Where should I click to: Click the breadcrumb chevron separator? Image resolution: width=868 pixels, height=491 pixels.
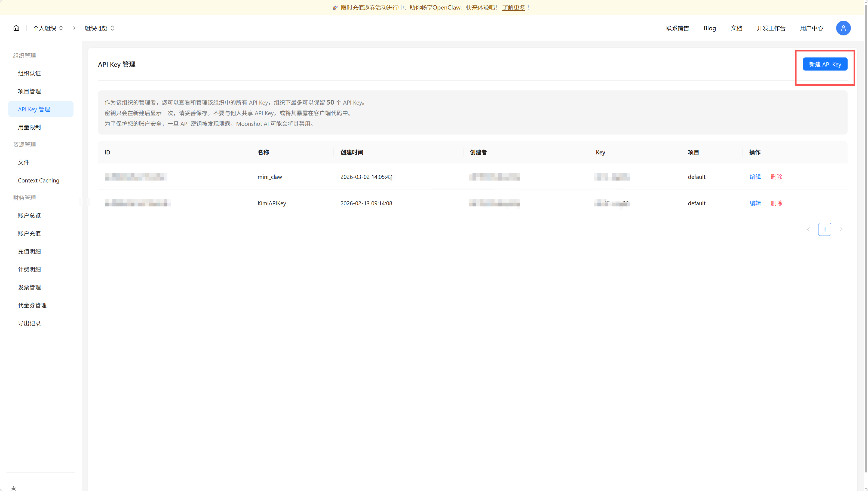(x=74, y=28)
